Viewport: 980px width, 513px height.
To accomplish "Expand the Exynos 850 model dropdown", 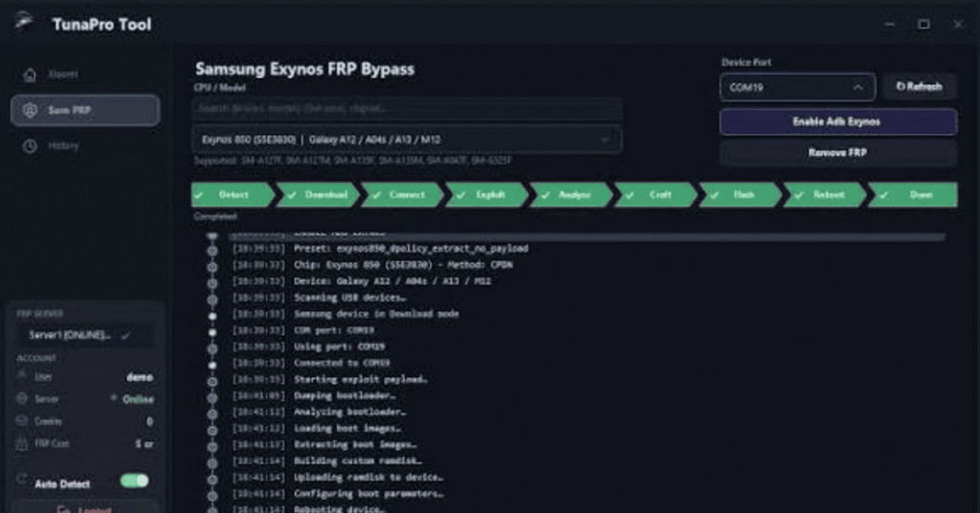I will (407, 140).
